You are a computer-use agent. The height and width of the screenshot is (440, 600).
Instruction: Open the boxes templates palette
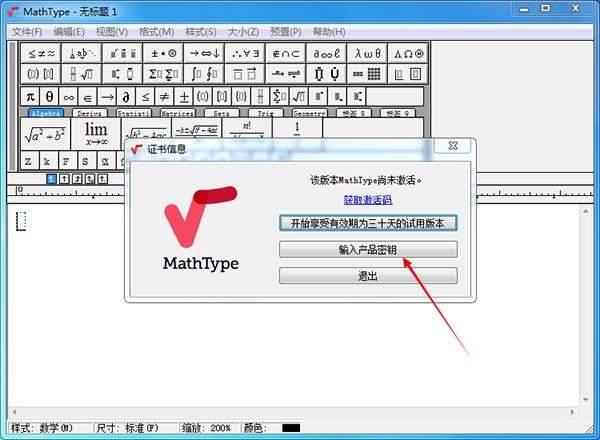(408, 74)
